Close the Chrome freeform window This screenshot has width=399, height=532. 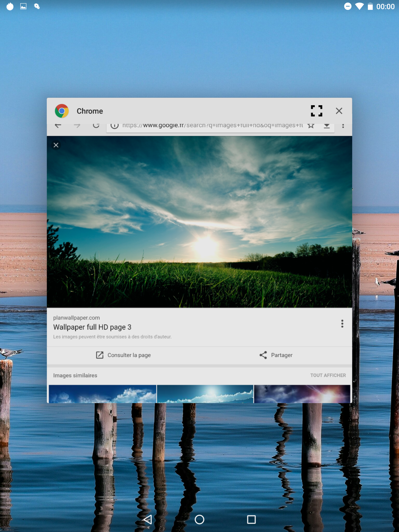point(339,111)
